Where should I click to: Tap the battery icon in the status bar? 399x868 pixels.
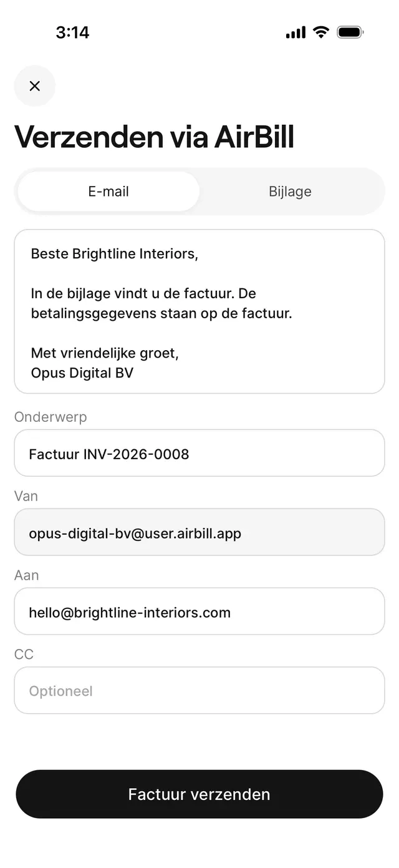(350, 32)
